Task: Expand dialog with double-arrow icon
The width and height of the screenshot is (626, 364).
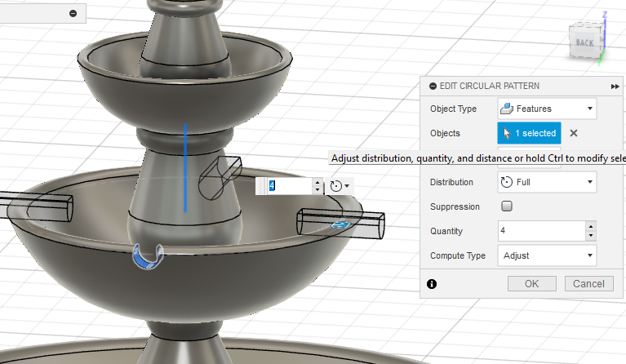Action: [x=615, y=87]
